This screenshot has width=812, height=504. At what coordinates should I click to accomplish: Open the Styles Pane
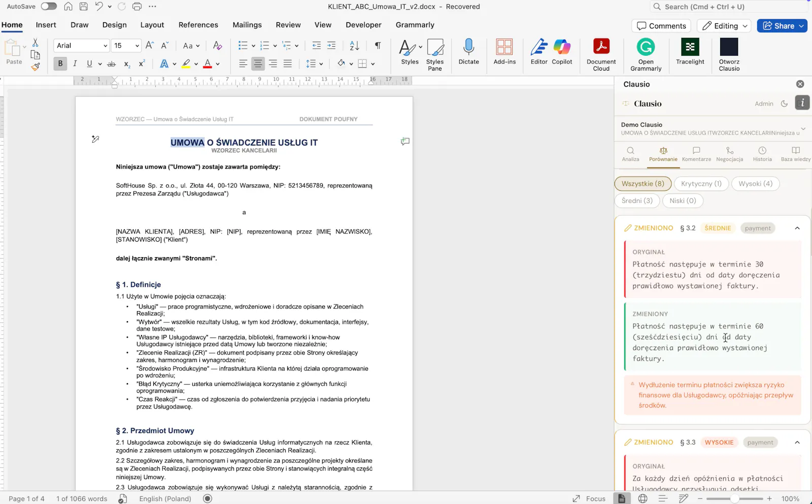pyautogui.click(x=435, y=55)
